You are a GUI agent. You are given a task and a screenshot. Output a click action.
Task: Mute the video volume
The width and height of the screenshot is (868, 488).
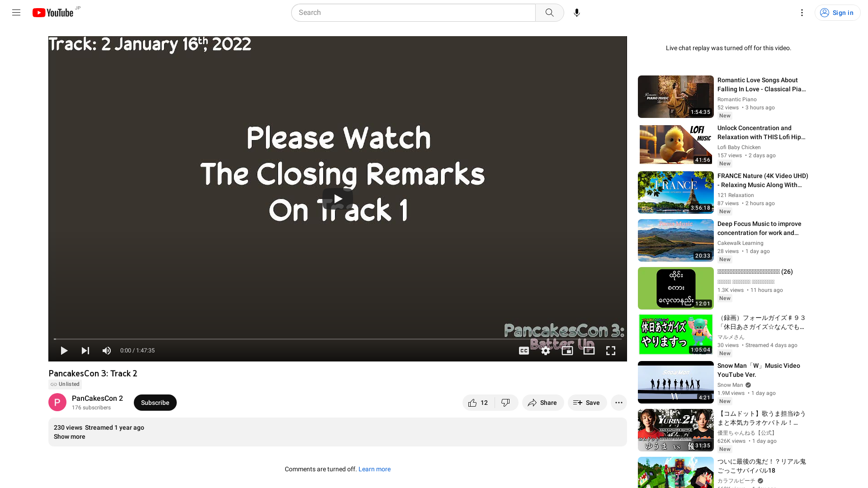107,351
